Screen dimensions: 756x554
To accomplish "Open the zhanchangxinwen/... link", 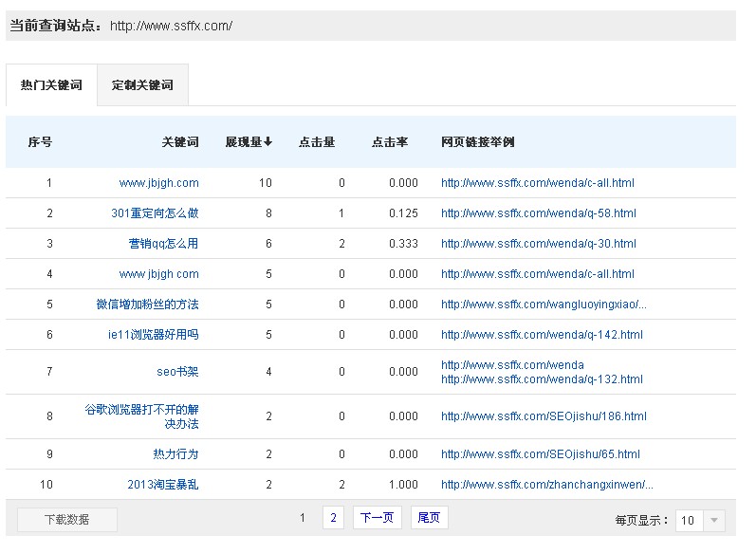I will pos(547,485).
